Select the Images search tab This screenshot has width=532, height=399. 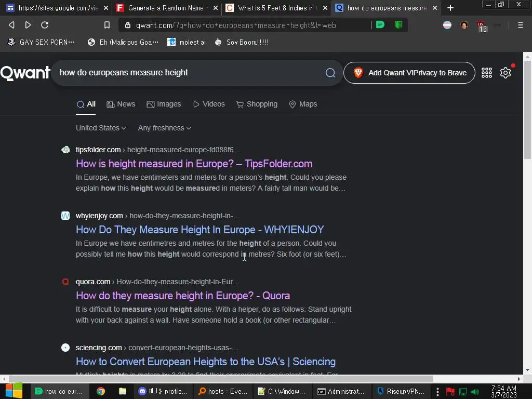[164, 104]
